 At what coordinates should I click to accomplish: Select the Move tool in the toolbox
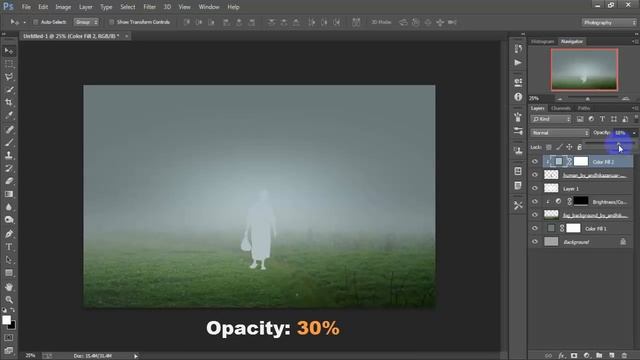coord(9,51)
